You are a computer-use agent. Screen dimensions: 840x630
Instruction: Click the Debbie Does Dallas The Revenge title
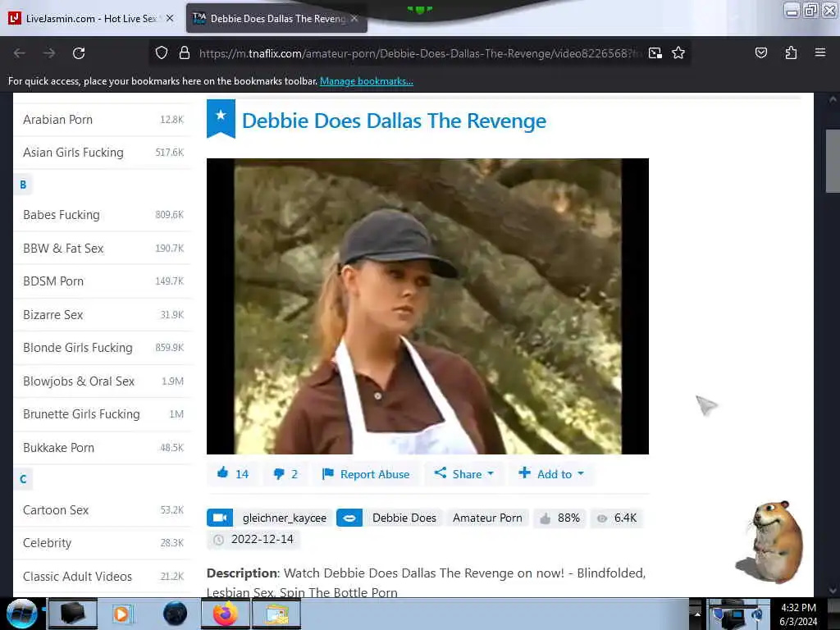click(395, 121)
